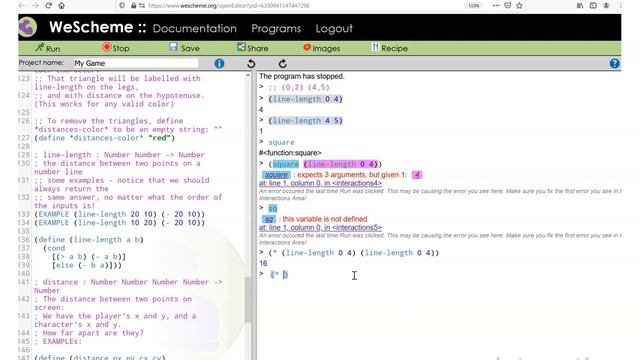This screenshot has width=640, height=360.
Task: Save the current program
Action: tap(184, 48)
